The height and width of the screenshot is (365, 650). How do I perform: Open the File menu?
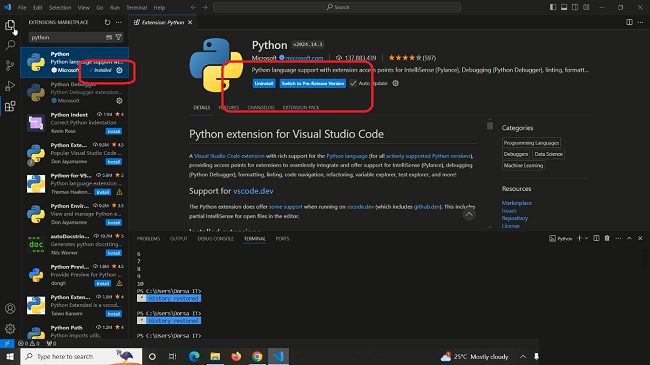pyautogui.click(x=22, y=7)
